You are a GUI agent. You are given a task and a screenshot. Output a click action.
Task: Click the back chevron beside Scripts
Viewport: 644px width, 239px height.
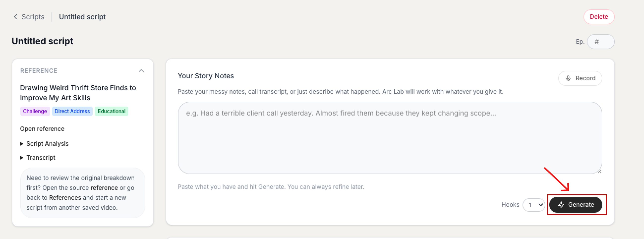pos(16,17)
